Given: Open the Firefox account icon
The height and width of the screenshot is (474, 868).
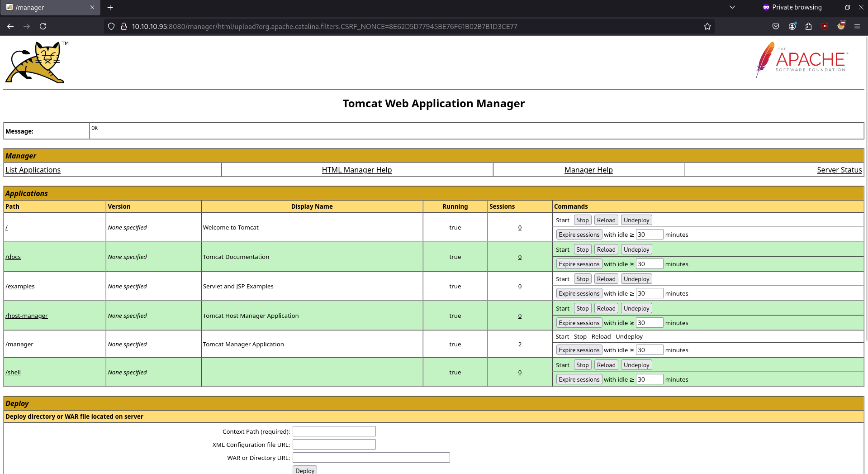Looking at the screenshot, I should coord(792,26).
